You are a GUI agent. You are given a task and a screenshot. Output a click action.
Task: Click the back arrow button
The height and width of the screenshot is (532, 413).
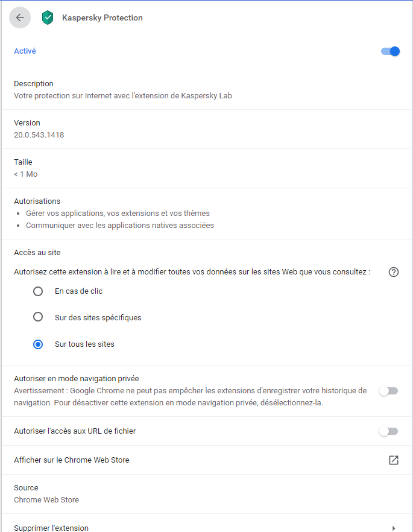20,17
